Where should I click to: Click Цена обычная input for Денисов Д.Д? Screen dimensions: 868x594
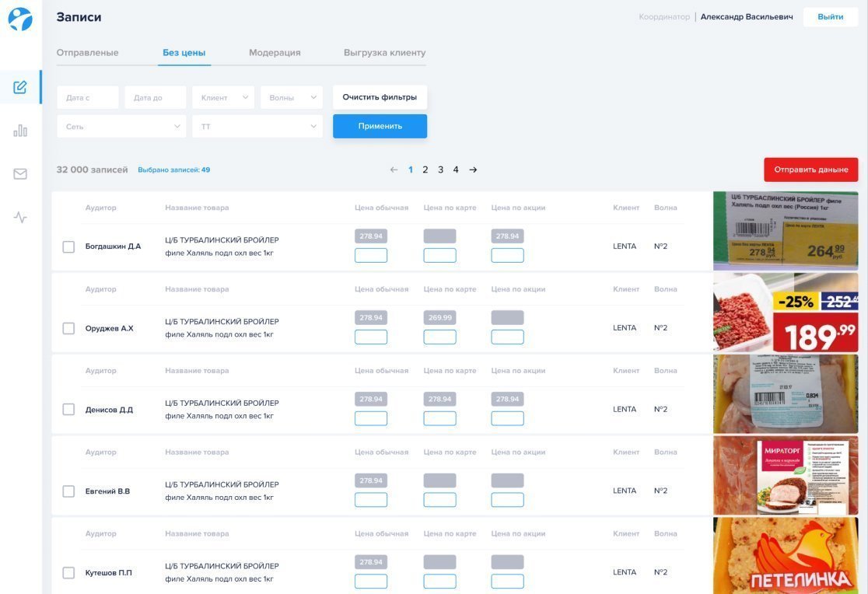[371, 418]
